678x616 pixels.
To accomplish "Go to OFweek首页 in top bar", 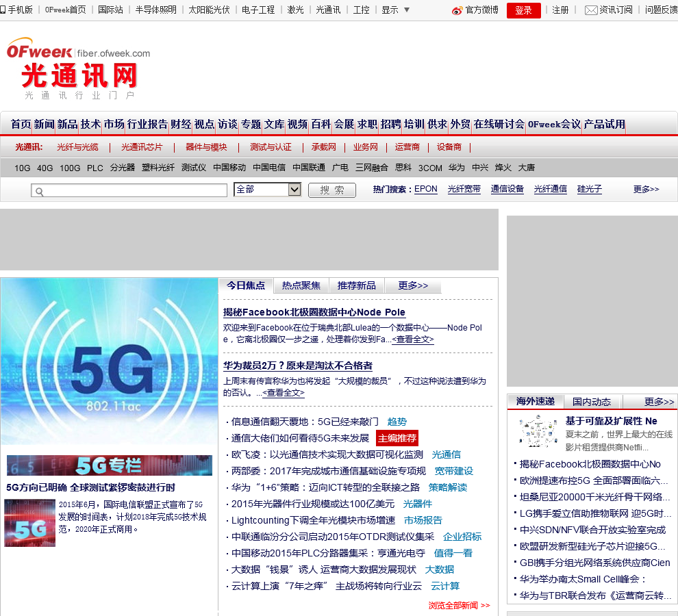I will click(65, 10).
